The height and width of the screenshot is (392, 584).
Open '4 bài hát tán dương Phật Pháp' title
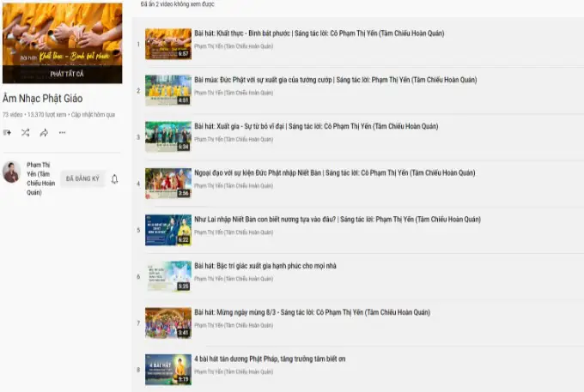click(x=270, y=359)
